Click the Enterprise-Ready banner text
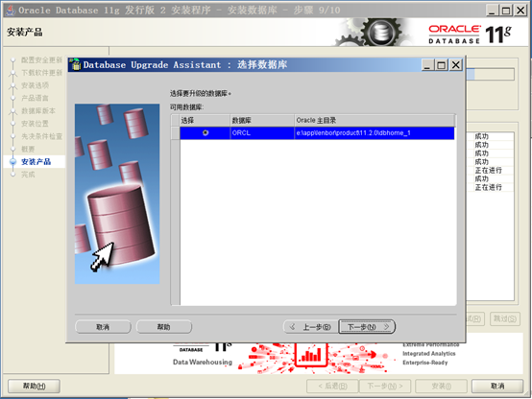The image size is (532, 399). tap(424, 363)
